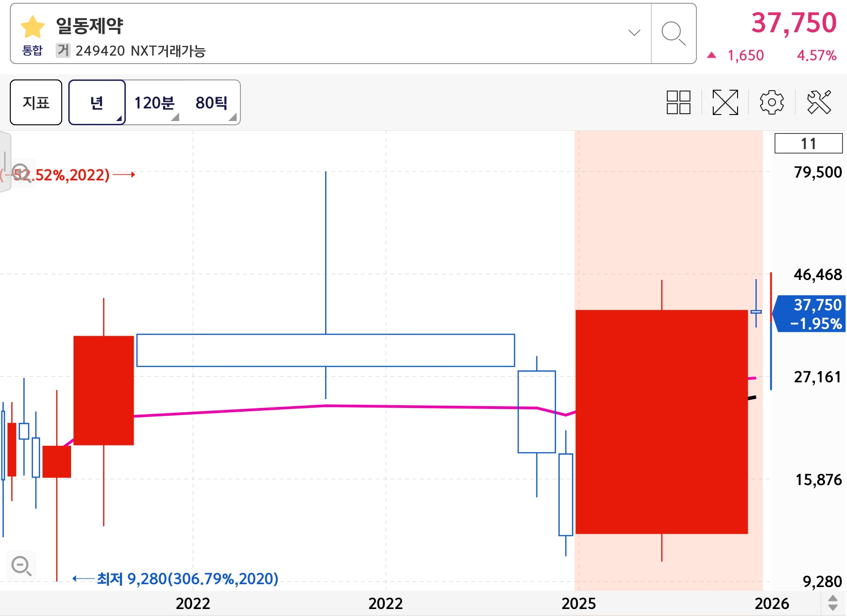Viewport: 847px width, 616px height.
Task: Click the blue 37,750 -1.95% price tag
Action: tap(810, 314)
